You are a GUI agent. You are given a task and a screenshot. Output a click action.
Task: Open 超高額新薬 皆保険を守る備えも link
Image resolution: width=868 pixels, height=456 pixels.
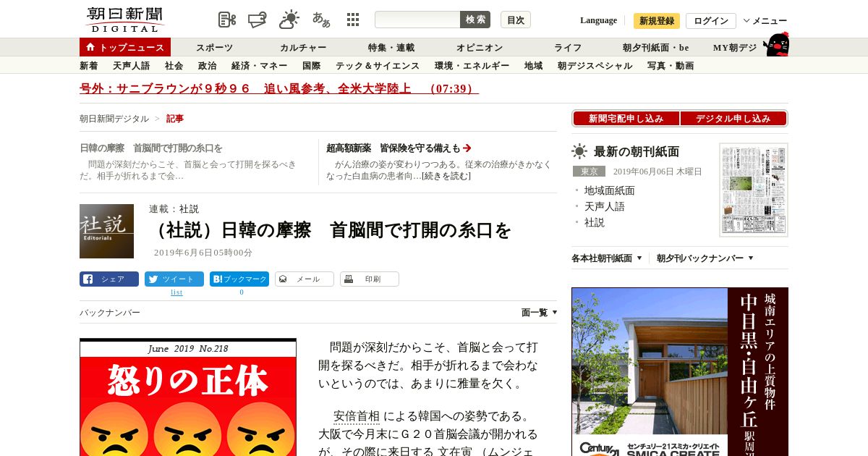click(399, 148)
